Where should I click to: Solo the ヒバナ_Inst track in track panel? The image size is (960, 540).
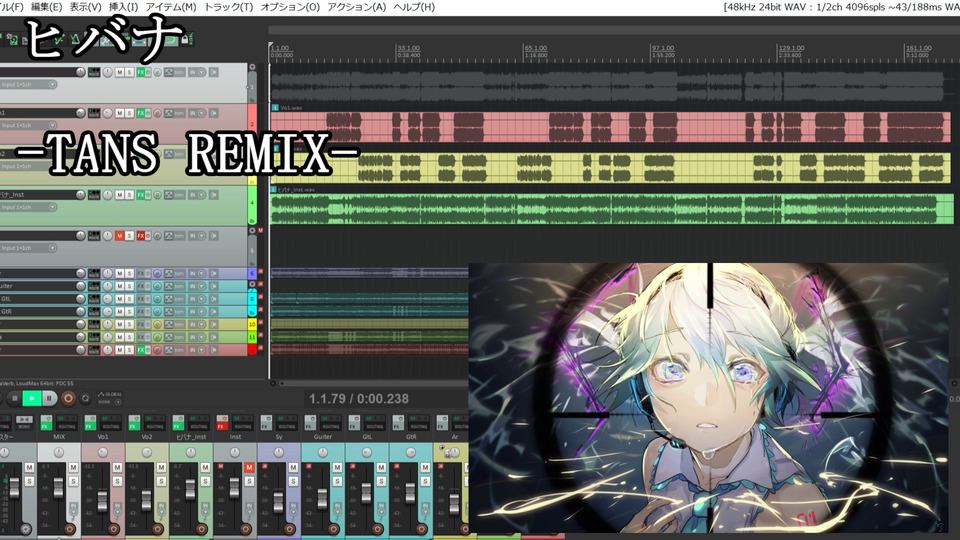[x=129, y=195]
